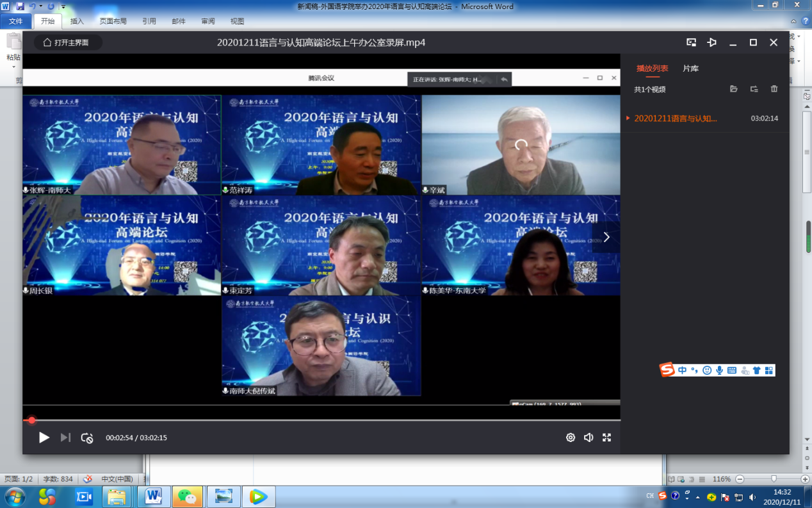Image resolution: width=812 pixels, height=508 pixels.
Task: Expand hidden system tray icons arrow
Action: 697,496
